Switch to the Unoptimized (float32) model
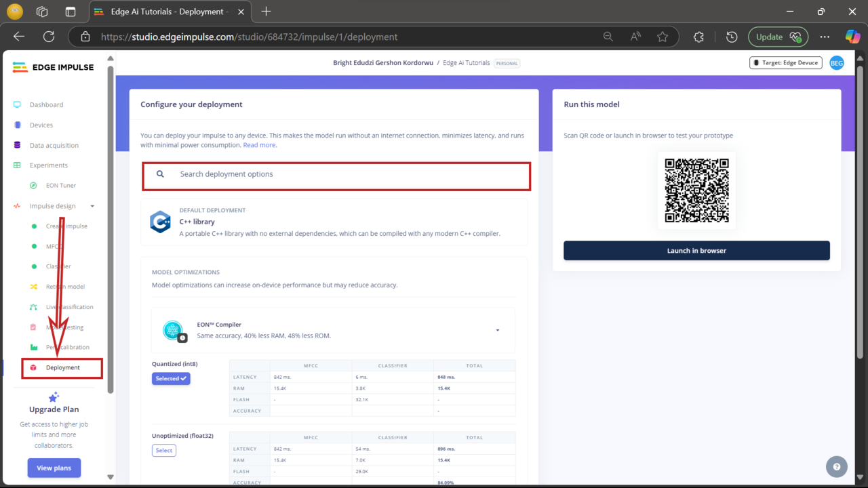 163,450
